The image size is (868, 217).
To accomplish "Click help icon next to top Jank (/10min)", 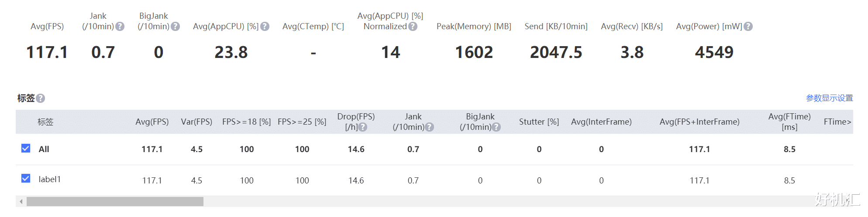I will (120, 27).
